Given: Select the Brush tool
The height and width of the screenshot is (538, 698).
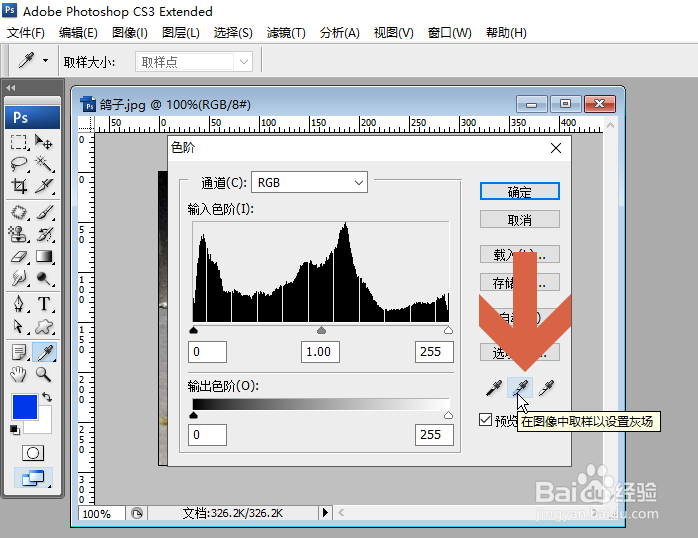Looking at the screenshot, I should pyautogui.click(x=44, y=212).
